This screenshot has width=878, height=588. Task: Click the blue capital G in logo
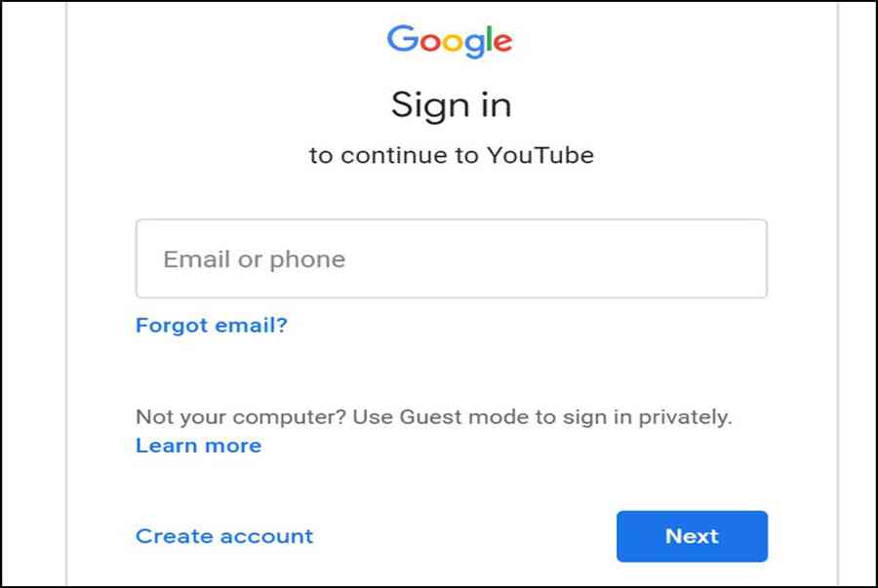tap(403, 39)
